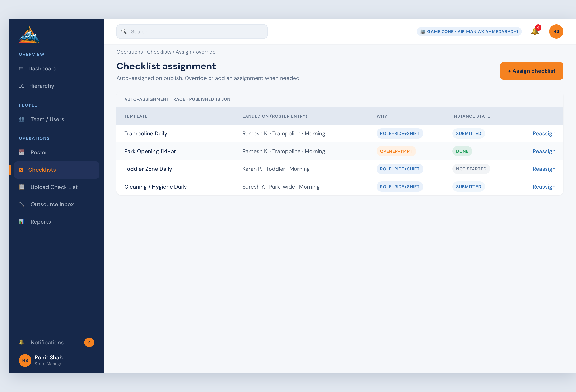This screenshot has height=392, width=576.
Task: Click the sidebar Notifications bell icon
Action: coord(22,342)
